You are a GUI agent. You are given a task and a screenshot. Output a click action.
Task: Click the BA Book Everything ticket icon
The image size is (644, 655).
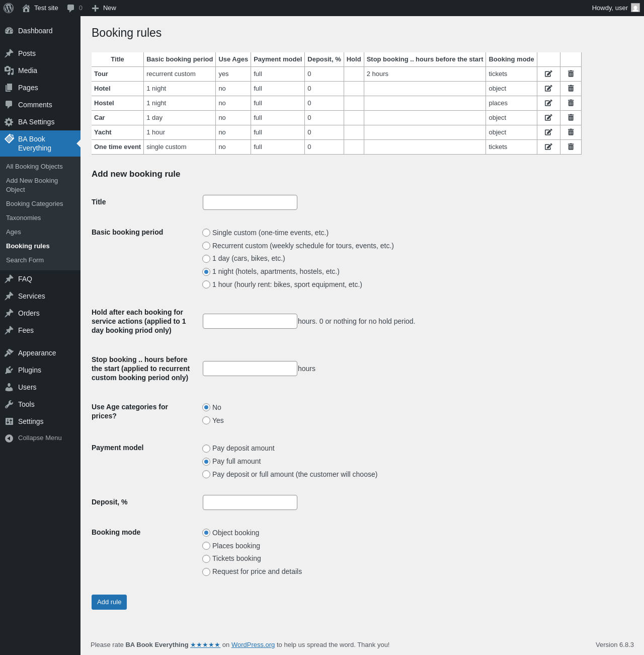tap(9, 139)
